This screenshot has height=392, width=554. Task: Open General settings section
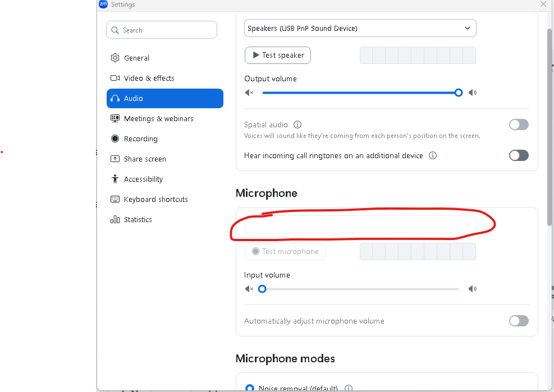pyautogui.click(x=165, y=58)
